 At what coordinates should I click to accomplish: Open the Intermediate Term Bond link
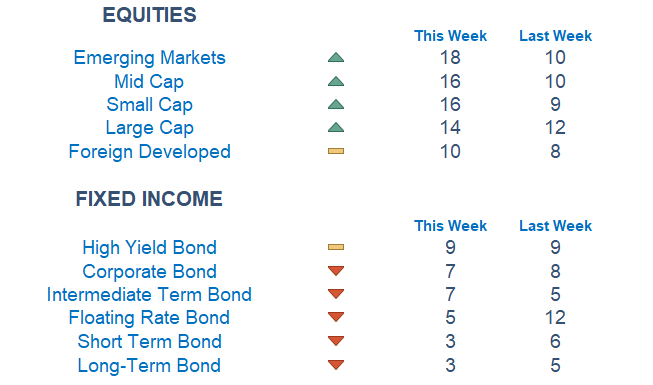pos(149,295)
